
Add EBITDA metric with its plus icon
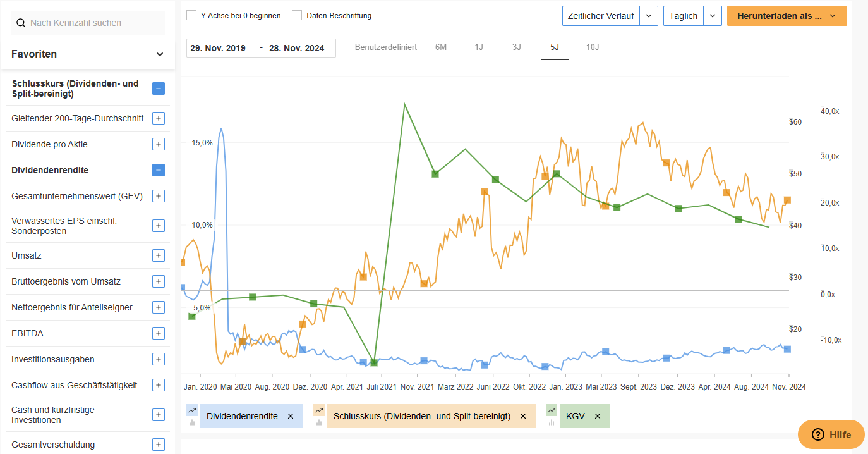pos(159,333)
